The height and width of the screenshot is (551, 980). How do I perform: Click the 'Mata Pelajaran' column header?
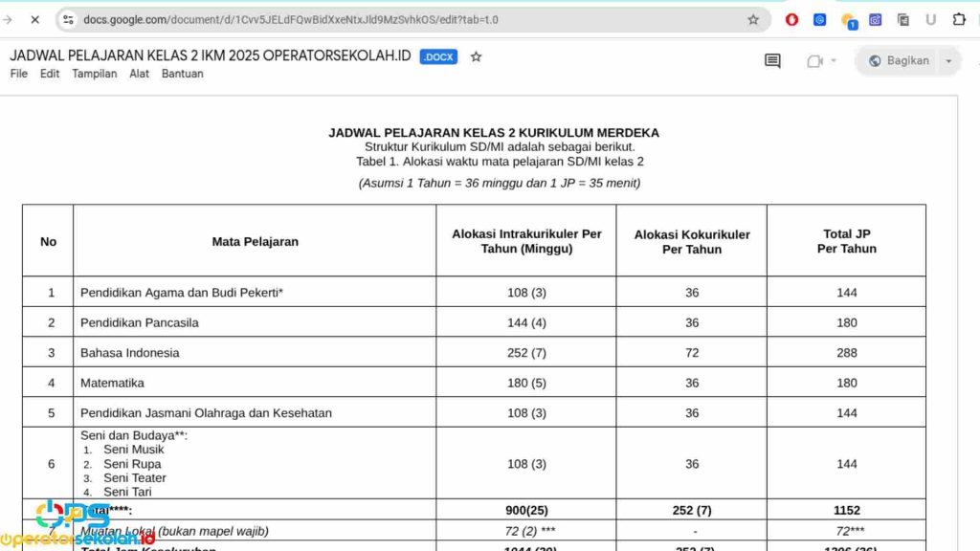coord(255,242)
